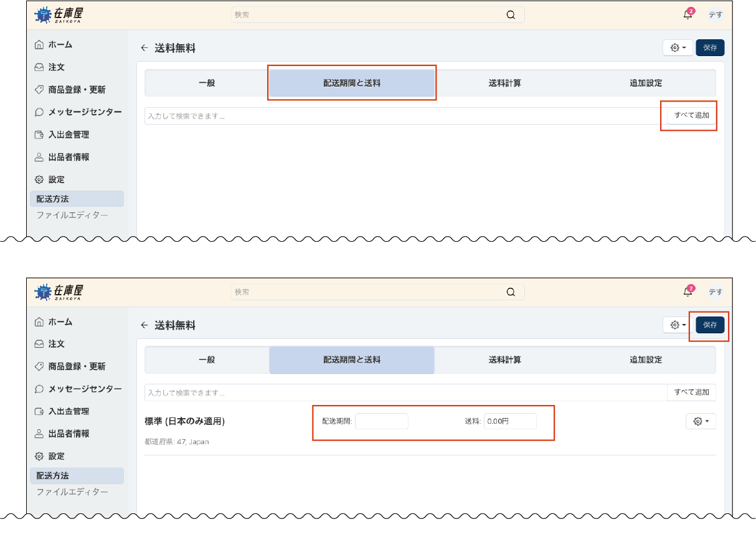
Task: Open メッセージセンター in the lower sidebar
Action: 85,389
